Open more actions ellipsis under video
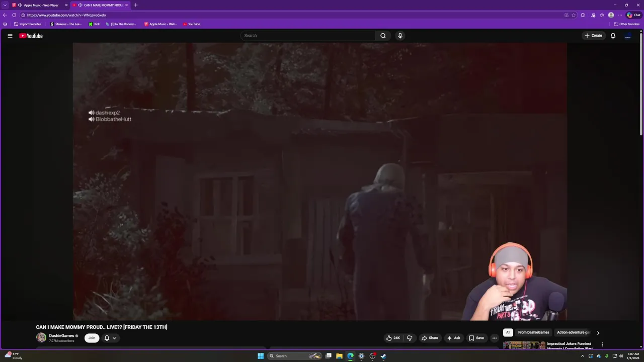 tap(494, 338)
